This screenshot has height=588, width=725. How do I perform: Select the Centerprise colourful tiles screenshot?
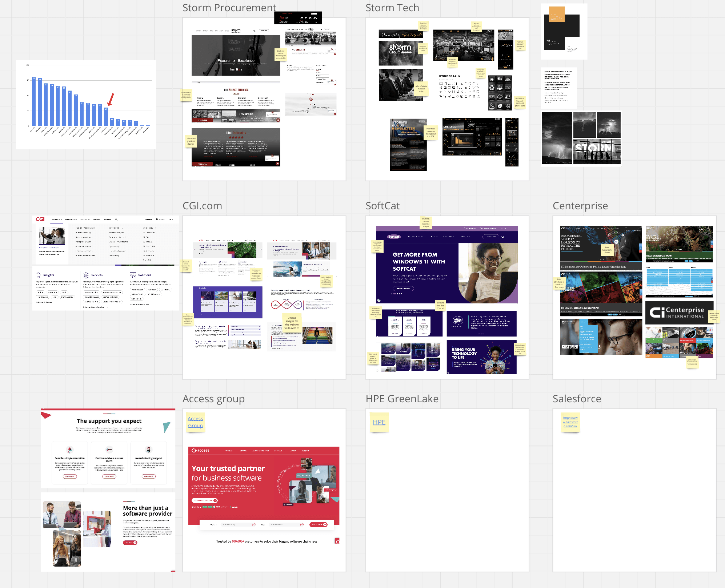(x=679, y=342)
